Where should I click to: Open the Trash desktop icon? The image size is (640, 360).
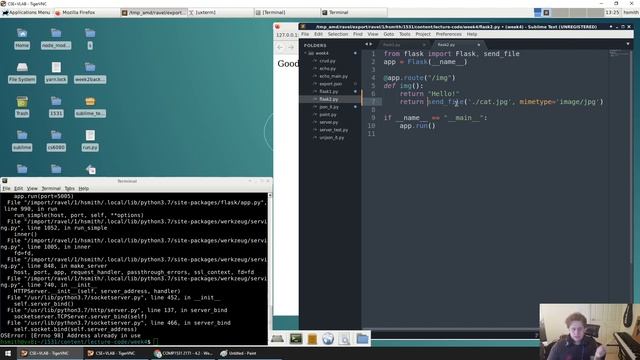[22, 107]
